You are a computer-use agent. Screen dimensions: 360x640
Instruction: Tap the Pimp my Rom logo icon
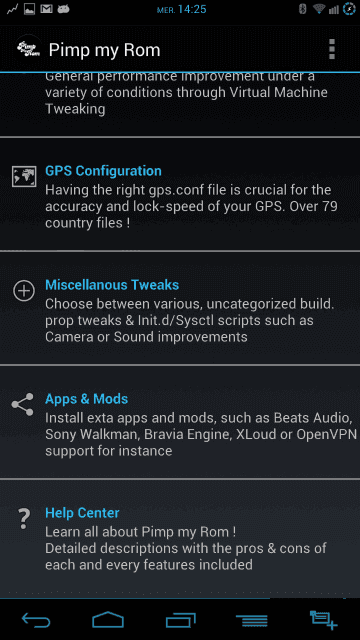[x=29, y=49]
